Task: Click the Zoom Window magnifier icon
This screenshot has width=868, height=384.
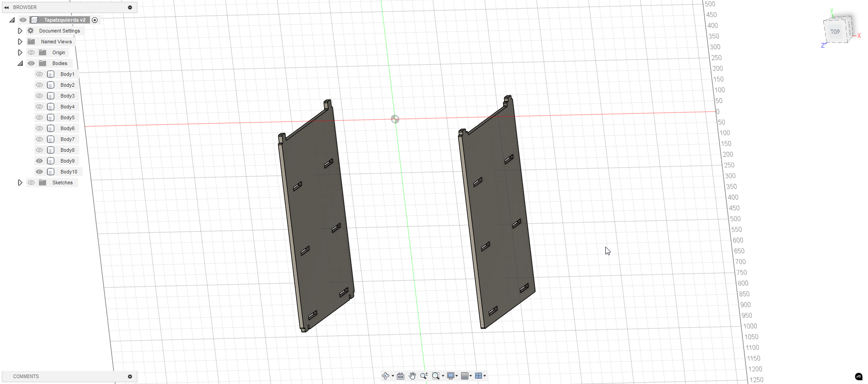Action: pyautogui.click(x=436, y=376)
